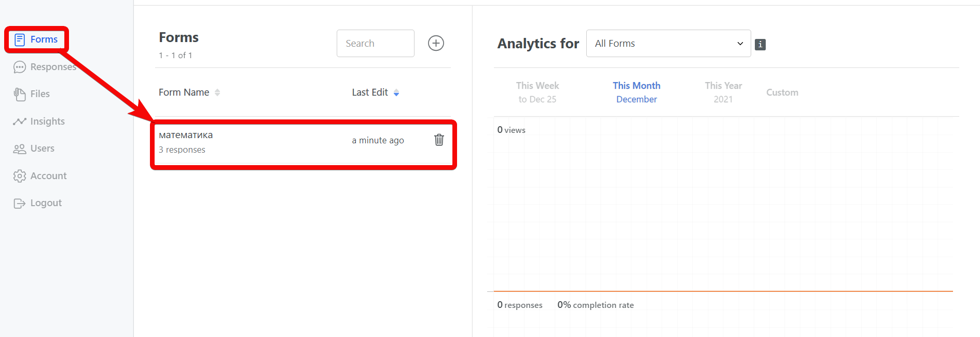Click the Logout exit icon
Image resolution: width=980 pixels, height=337 pixels.
[x=20, y=204]
